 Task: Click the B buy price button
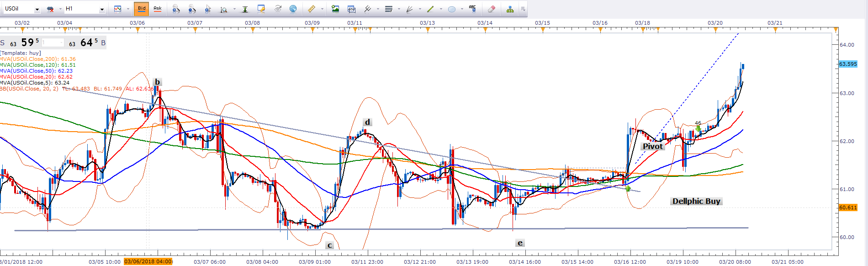(103, 43)
